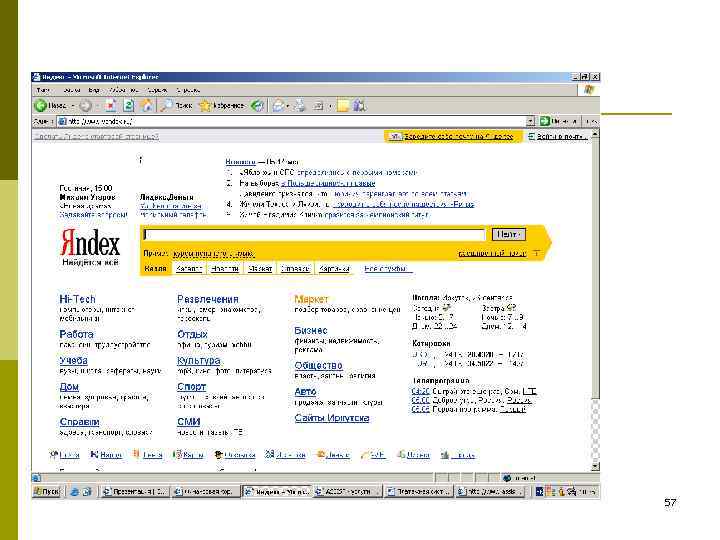720x540 pixels.
Task: Open the Все службы link
Action: tap(386, 269)
